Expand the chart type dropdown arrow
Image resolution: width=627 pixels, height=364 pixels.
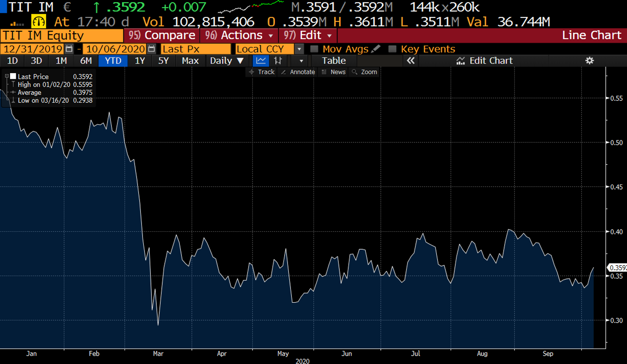[301, 61]
